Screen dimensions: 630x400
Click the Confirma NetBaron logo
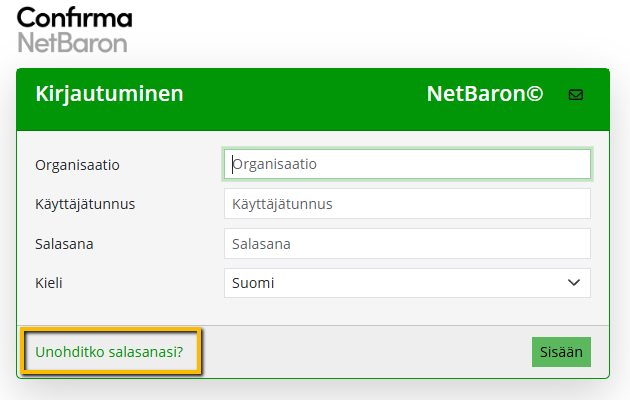pos(74,30)
